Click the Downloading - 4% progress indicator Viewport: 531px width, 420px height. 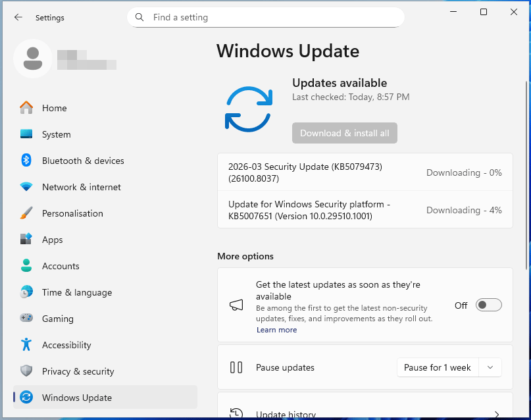point(464,209)
